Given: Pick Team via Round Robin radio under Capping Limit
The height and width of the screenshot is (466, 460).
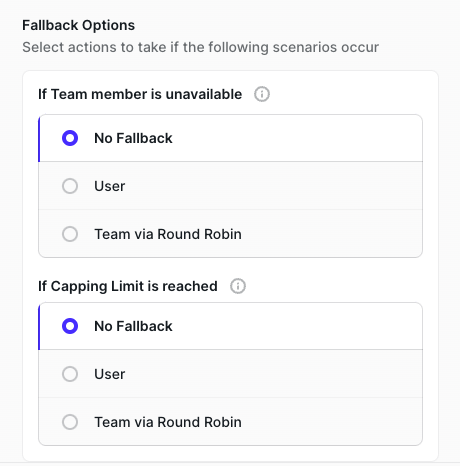Looking at the screenshot, I should pos(70,422).
